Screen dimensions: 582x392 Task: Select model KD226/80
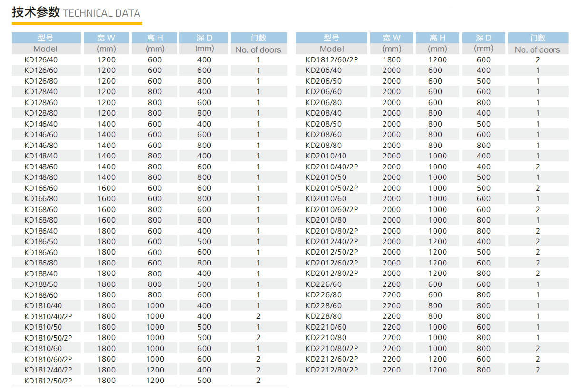coord(324,295)
